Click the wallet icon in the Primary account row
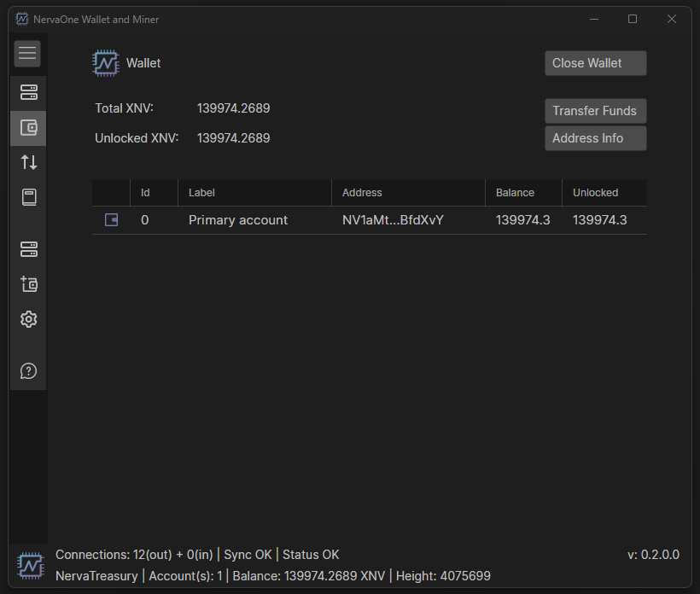 [x=111, y=220]
